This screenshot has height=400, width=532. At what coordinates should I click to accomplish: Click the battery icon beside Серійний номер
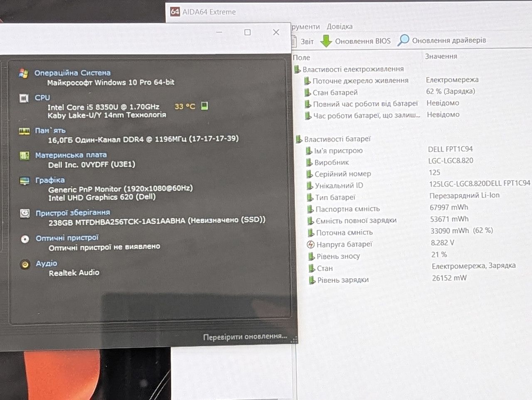(x=310, y=174)
